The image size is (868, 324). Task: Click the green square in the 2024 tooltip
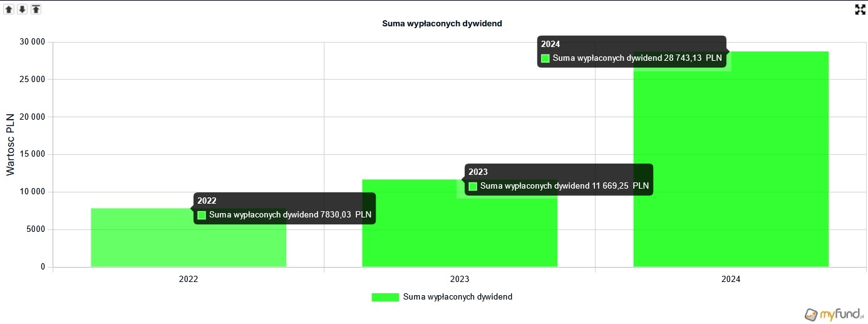click(x=545, y=58)
